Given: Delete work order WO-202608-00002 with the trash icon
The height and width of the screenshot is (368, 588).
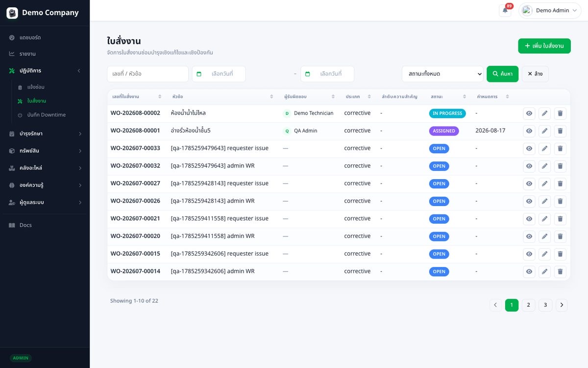Looking at the screenshot, I should (x=560, y=113).
